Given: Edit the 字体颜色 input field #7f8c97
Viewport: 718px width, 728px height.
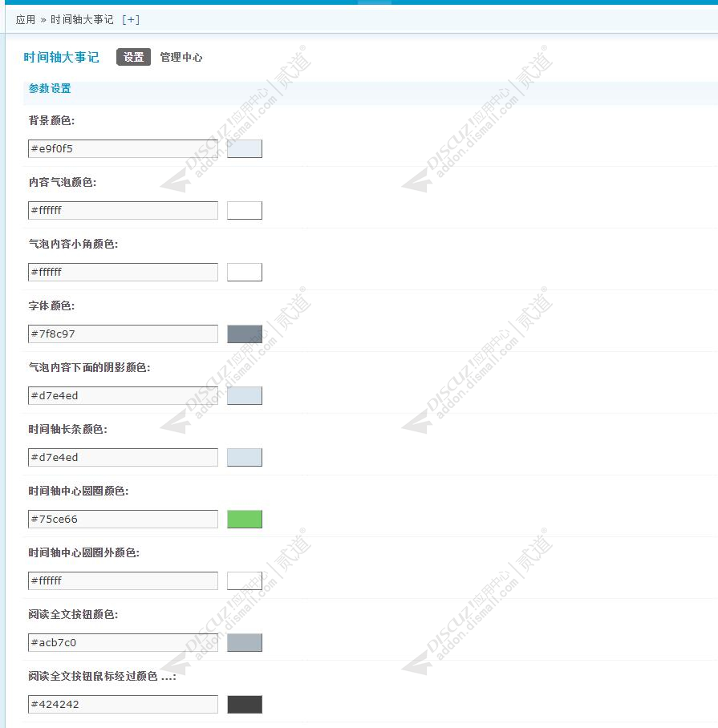Looking at the screenshot, I should coord(123,334).
